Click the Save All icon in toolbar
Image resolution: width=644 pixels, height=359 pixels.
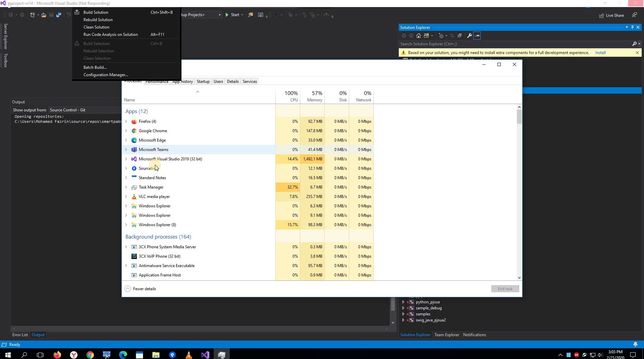(59, 15)
